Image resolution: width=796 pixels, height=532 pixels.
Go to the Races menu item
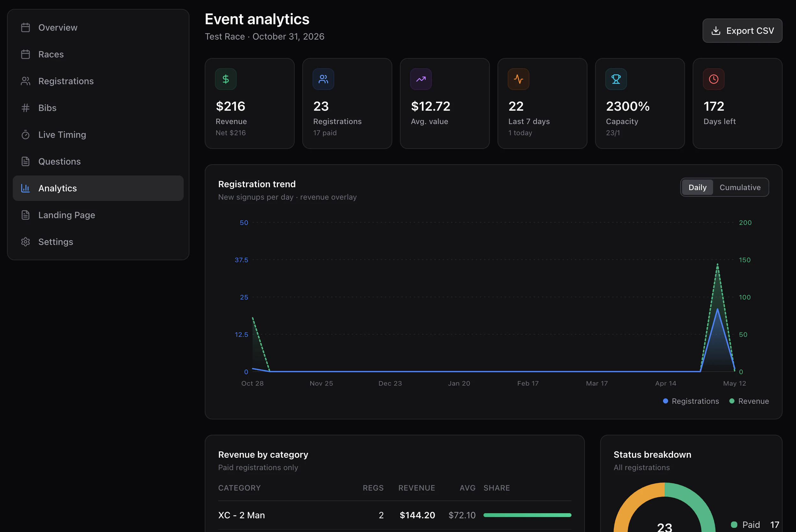(x=98, y=54)
